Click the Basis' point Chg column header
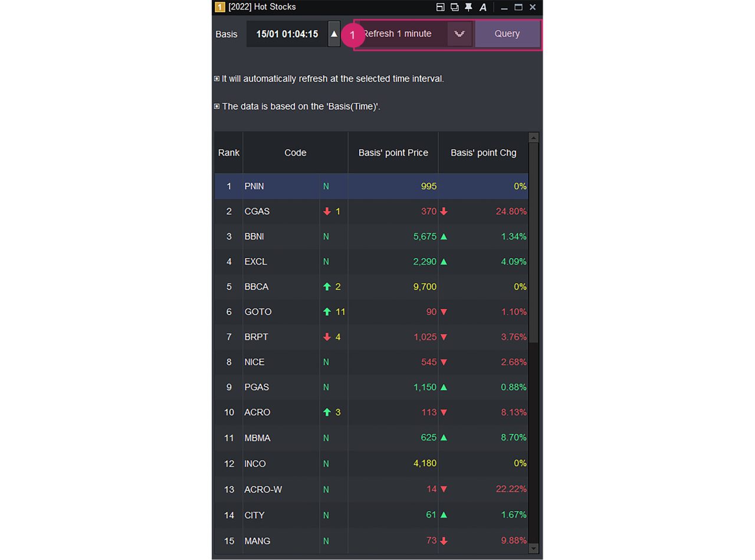 tap(483, 153)
